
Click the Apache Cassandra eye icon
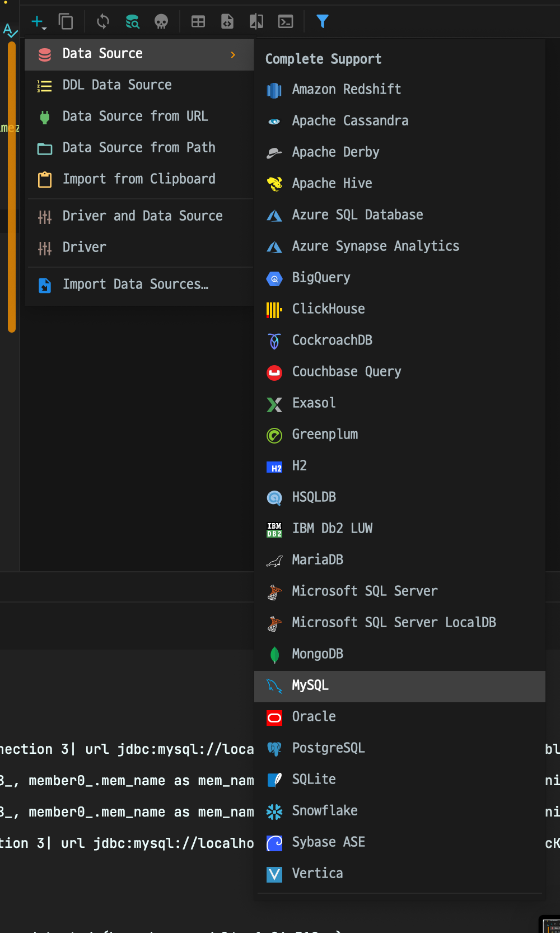pos(274,122)
